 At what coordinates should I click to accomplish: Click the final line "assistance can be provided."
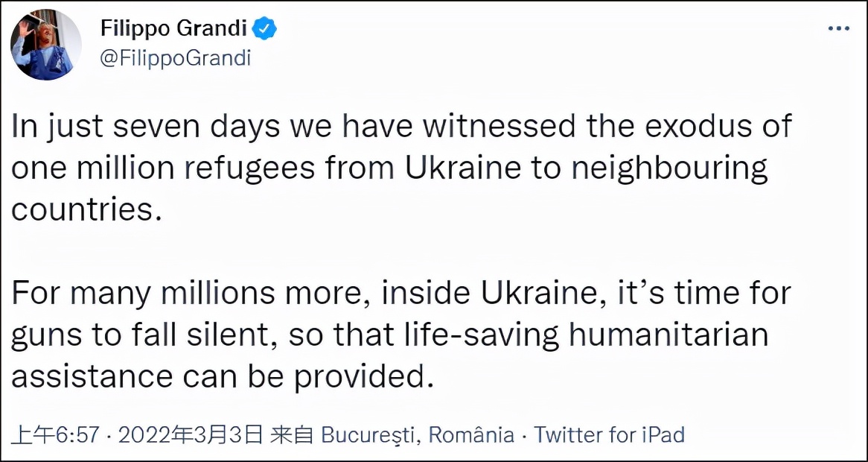point(222,377)
